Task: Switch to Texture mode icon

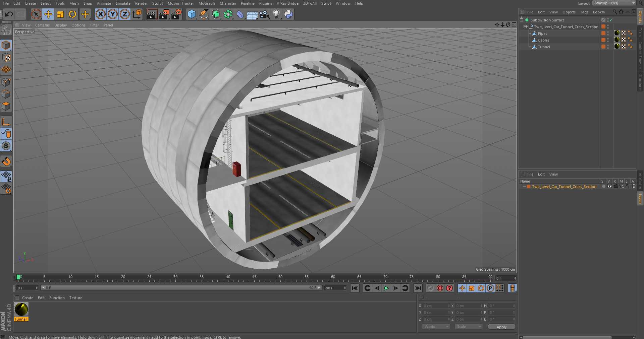Action: [x=6, y=57]
